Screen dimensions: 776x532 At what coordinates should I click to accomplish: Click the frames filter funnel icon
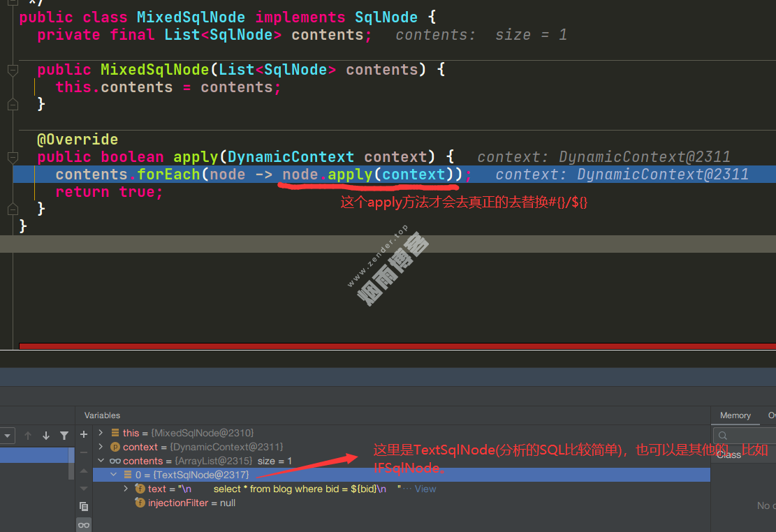(64, 436)
